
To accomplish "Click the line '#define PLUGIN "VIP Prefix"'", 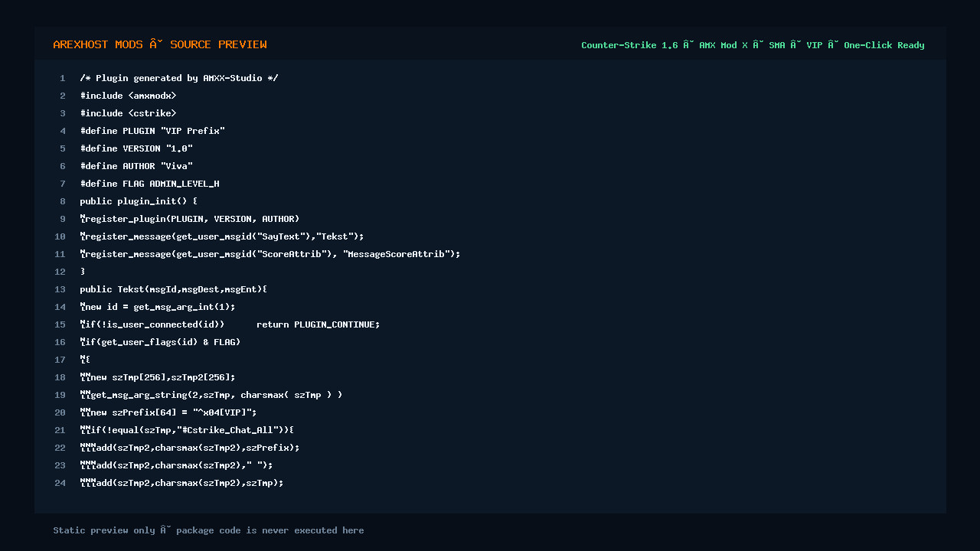I will click(152, 131).
